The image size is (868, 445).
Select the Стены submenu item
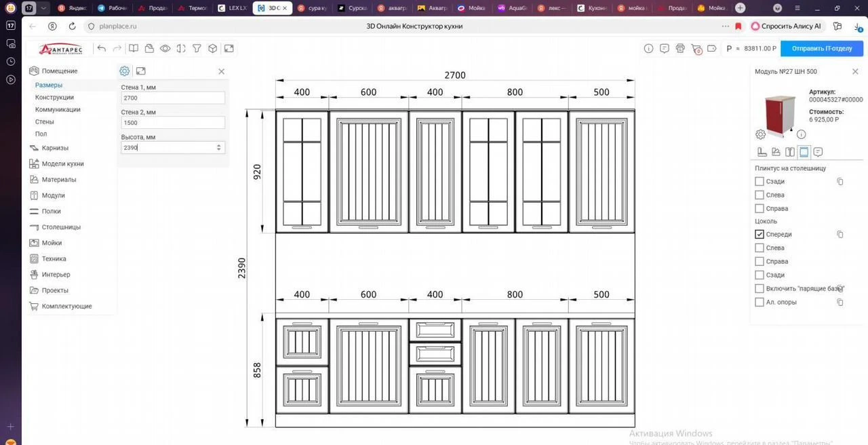pos(45,121)
